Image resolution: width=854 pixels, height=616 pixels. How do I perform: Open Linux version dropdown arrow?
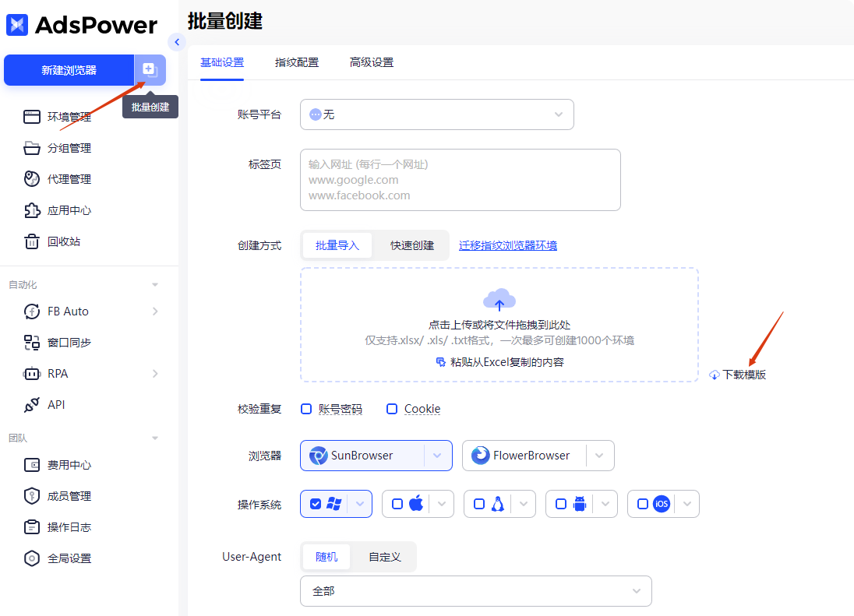pos(524,504)
